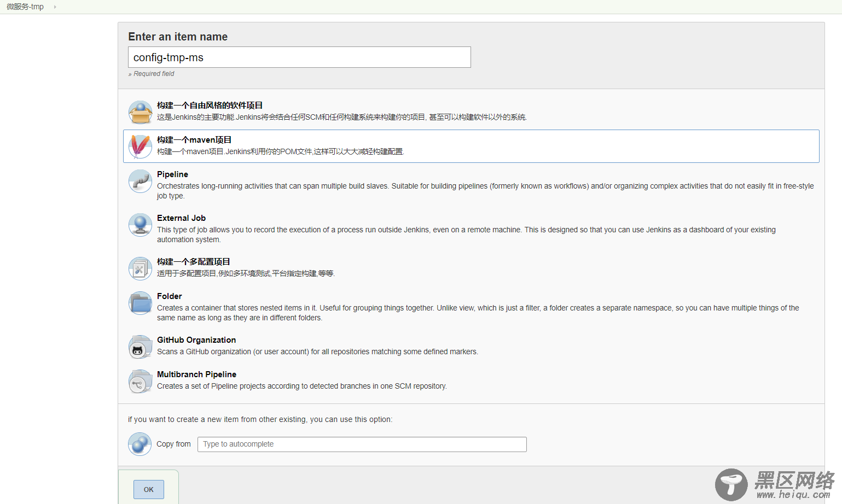Click the External Job description text
The width and height of the screenshot is (842, 504).
[466, 235]
